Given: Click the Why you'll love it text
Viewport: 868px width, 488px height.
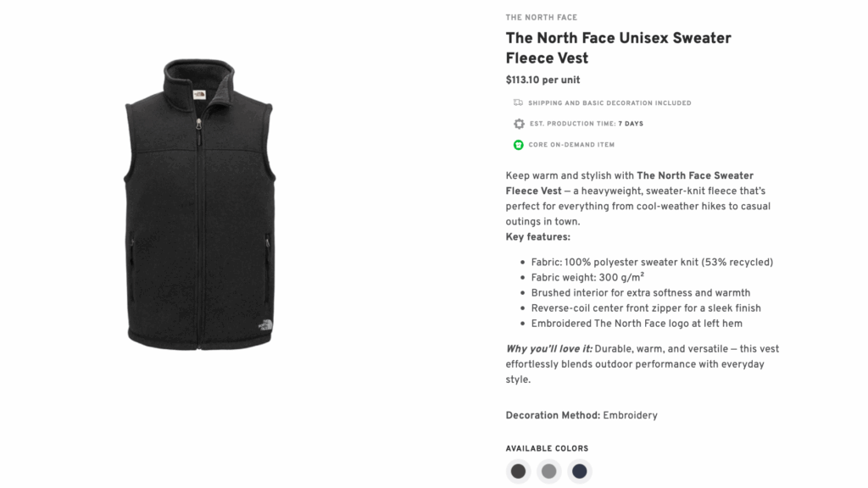Looking at the screenshot, I should point(548,348).
